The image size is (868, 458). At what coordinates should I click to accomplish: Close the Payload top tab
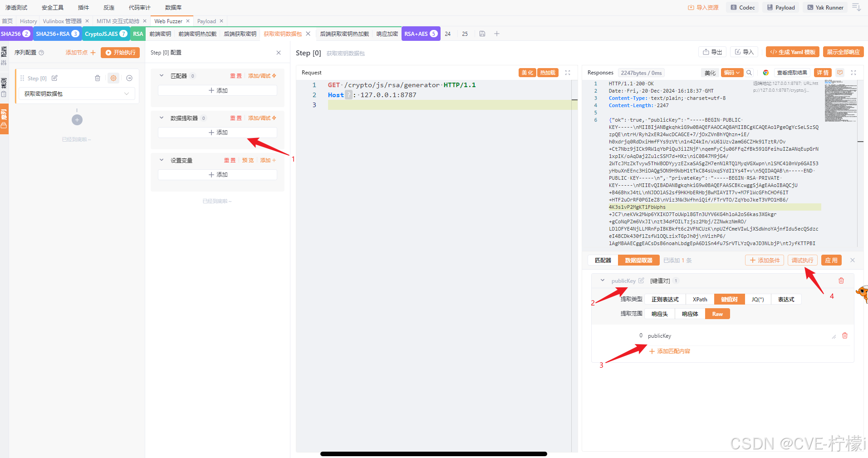221,21
